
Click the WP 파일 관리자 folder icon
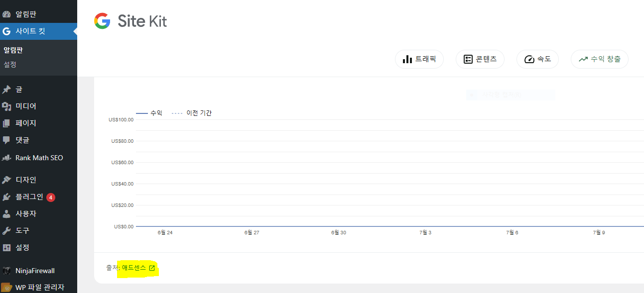pyautogui.click(x=6, y=288)
